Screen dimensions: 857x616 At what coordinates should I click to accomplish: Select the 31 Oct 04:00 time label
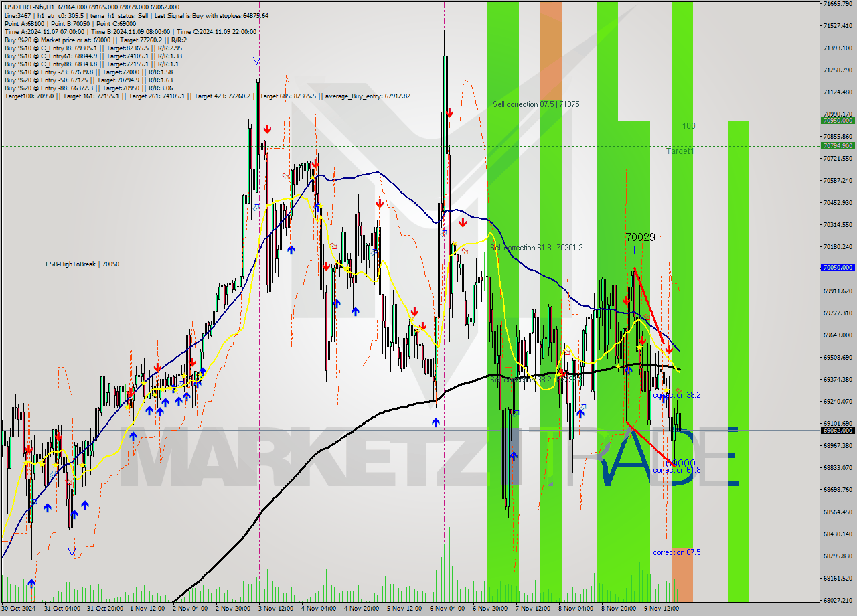point(63,609)
